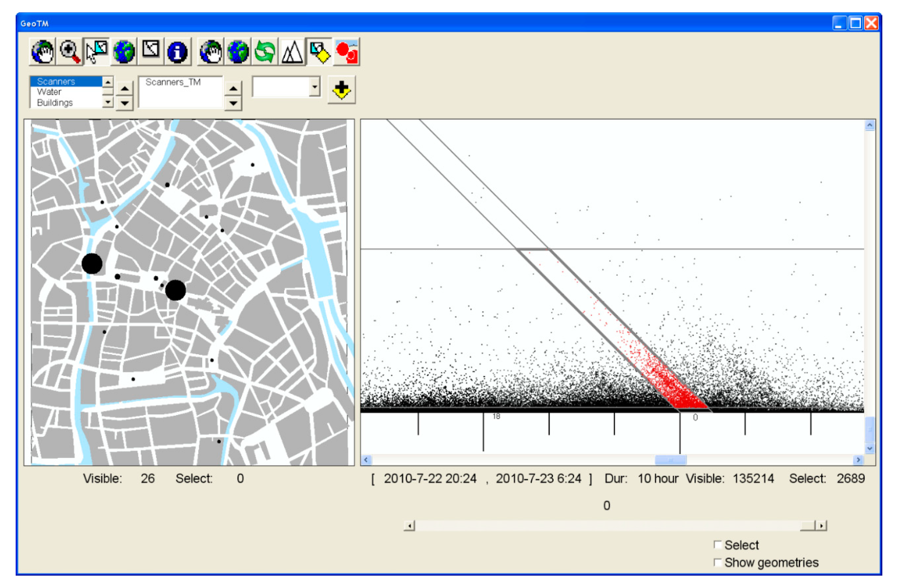Select the magnifier zoom-in tool
Screen dimensions: 898x588
[70, 52]
